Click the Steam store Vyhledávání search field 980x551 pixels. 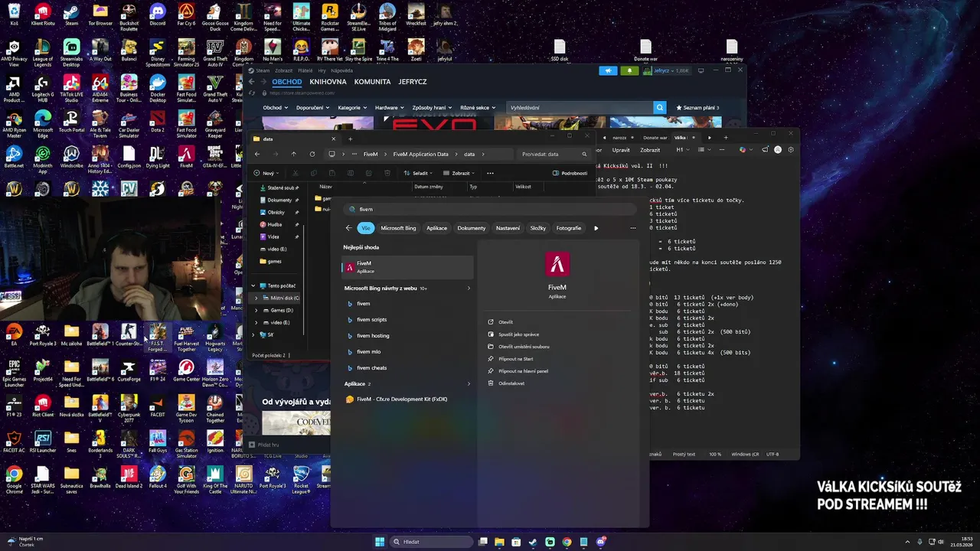(x=580, y=108)
